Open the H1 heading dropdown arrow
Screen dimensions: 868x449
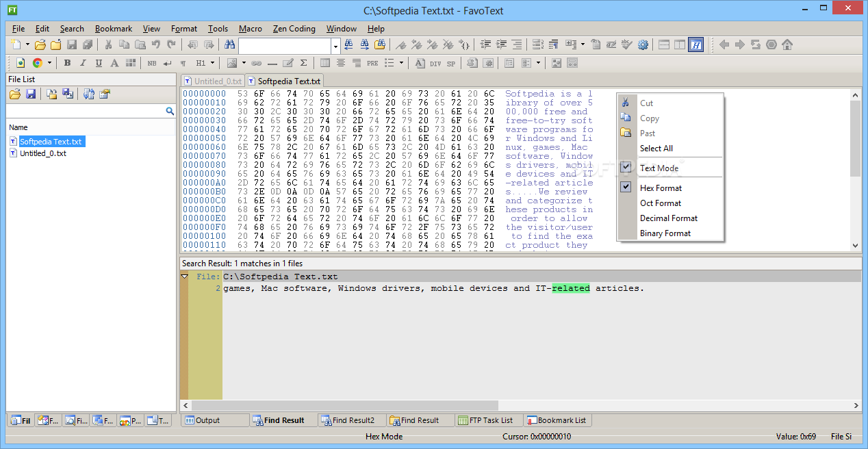213,63
